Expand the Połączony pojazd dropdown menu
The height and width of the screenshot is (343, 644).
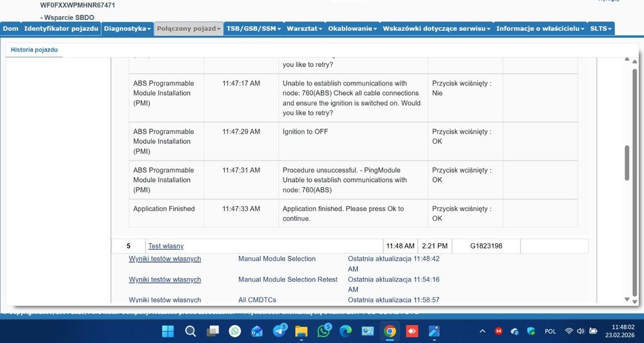[x=189, y=29]
